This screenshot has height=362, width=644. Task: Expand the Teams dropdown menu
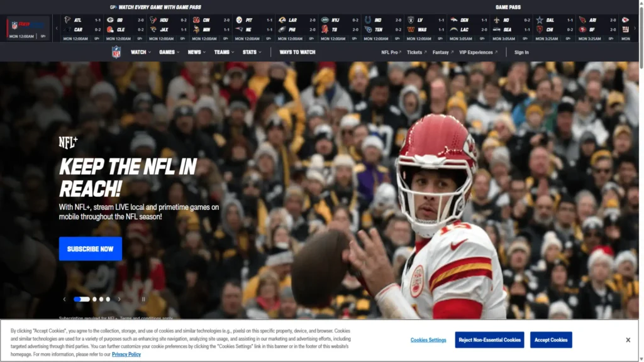223,52
